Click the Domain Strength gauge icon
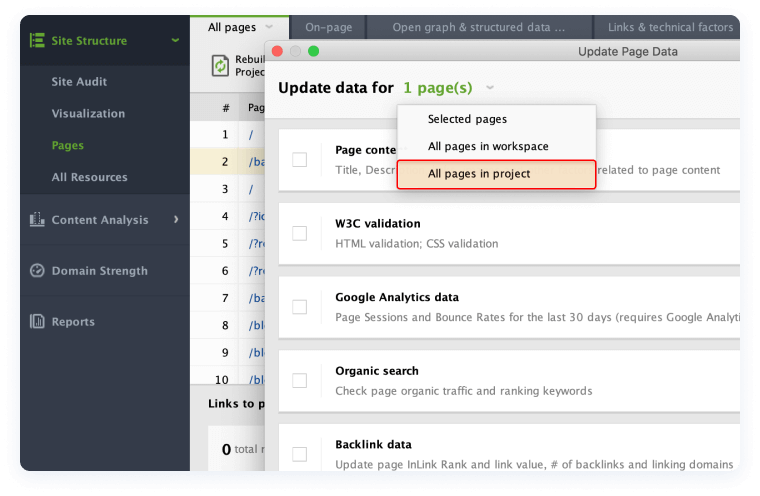 (37, 271)
